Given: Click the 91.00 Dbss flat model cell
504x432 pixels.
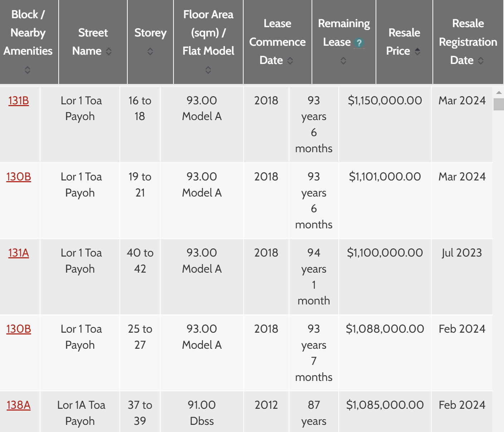Looking at the screenshot, I should pyautogui.click(x=202, y=413).
